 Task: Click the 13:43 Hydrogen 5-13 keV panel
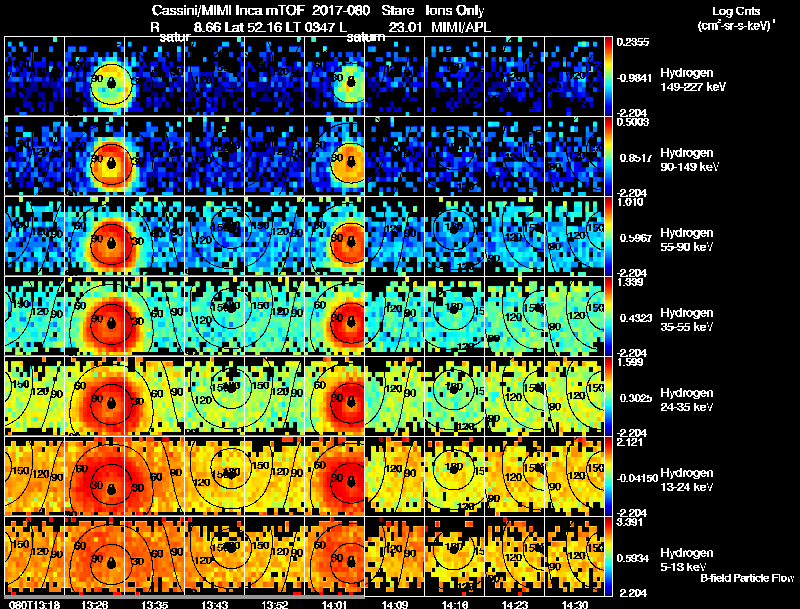(x=215, y=556)
